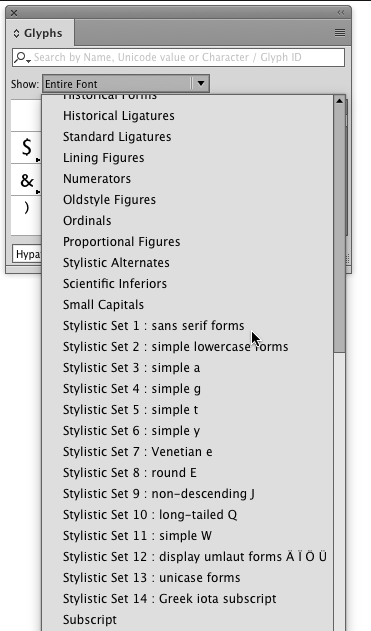Select the ampersand glyph

coord(27,180)
